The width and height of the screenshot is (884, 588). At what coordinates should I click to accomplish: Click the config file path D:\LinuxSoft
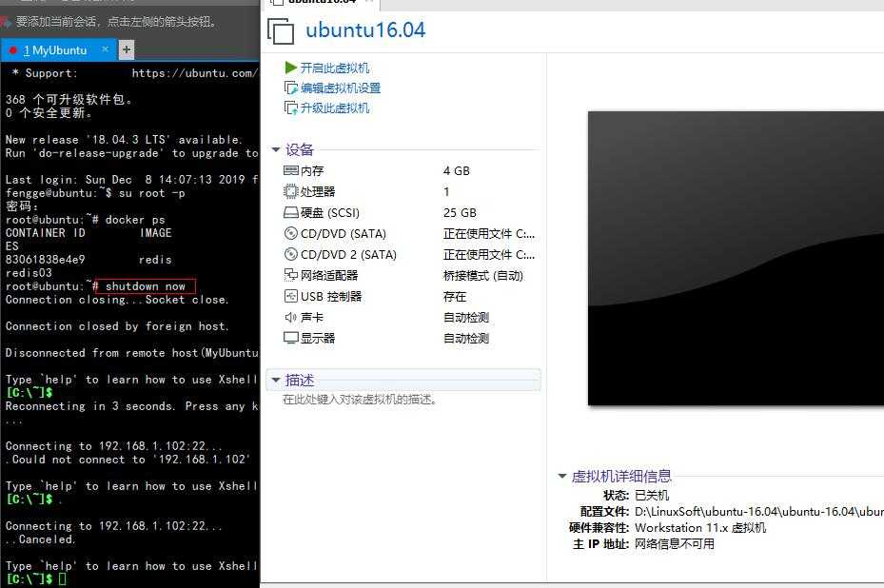coord(758,511)
